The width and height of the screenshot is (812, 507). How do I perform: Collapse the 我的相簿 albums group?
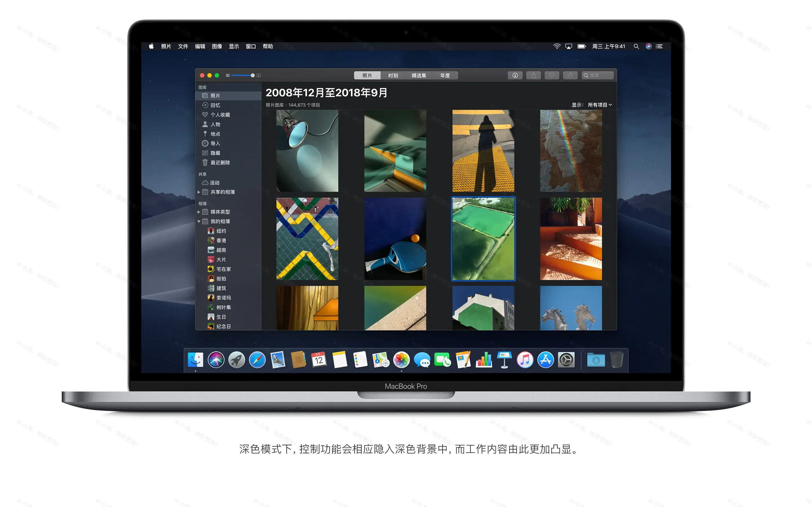click(x=199, y=221)
